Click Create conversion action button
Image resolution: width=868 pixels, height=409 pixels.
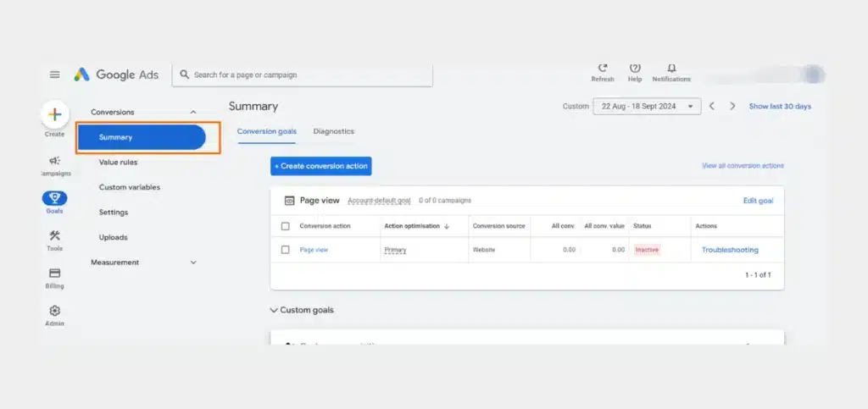321,166
